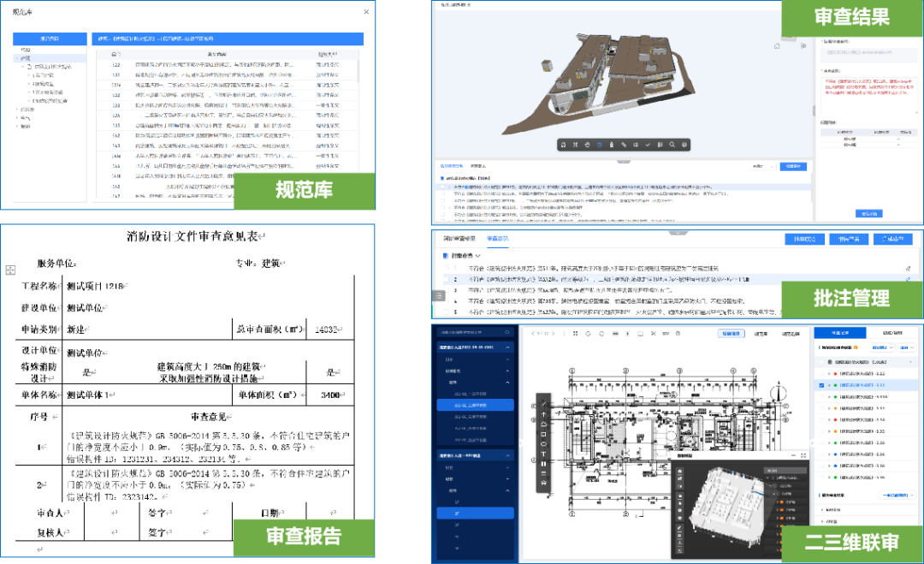Select the pencil markup tool in drawing toolbar
Screen dimensions: 924x564
[544, 403]
